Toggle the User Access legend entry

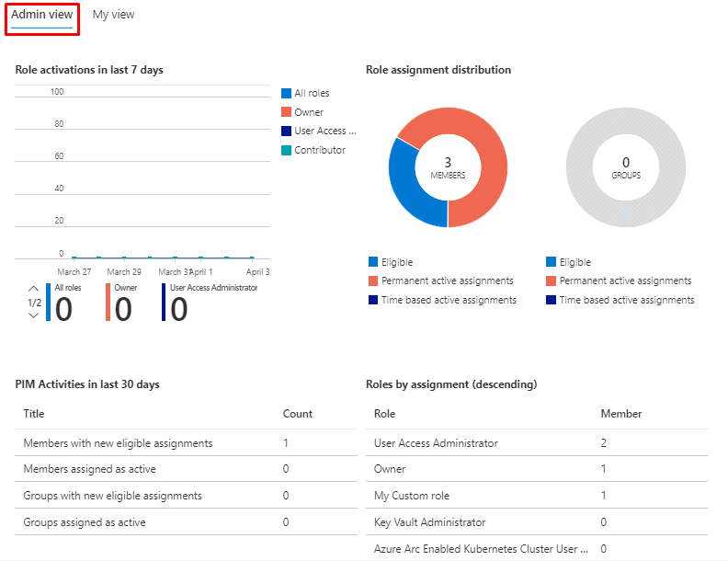tap(319, 131)
